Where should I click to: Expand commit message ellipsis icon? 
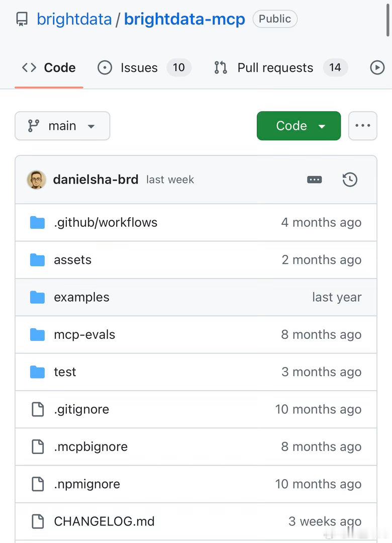point(315,179)
